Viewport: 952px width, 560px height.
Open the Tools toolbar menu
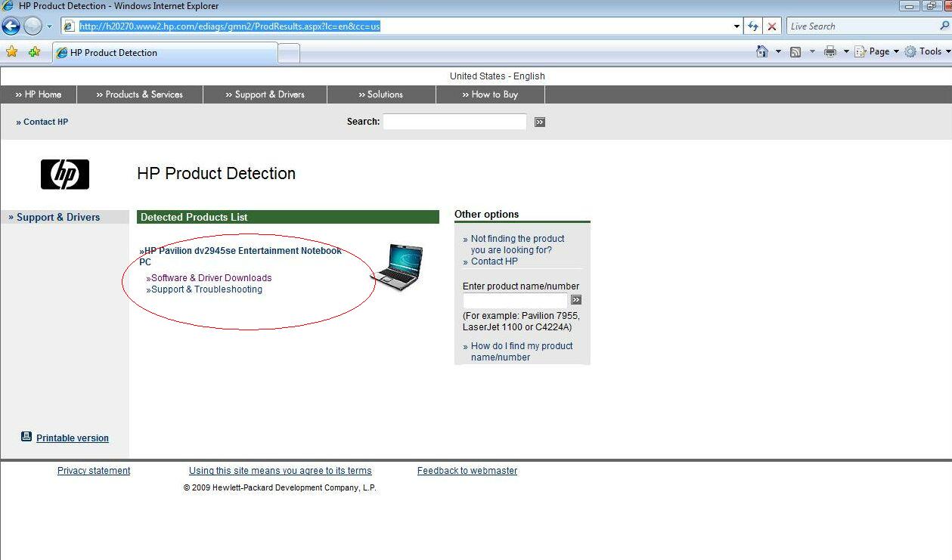[927, 51]
